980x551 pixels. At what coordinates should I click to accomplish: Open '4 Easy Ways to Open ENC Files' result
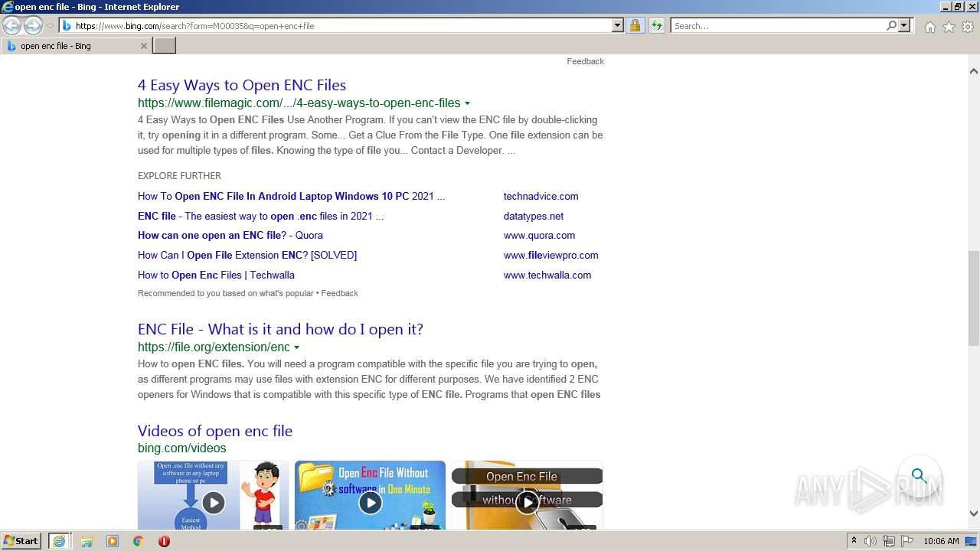coord(242,85)
